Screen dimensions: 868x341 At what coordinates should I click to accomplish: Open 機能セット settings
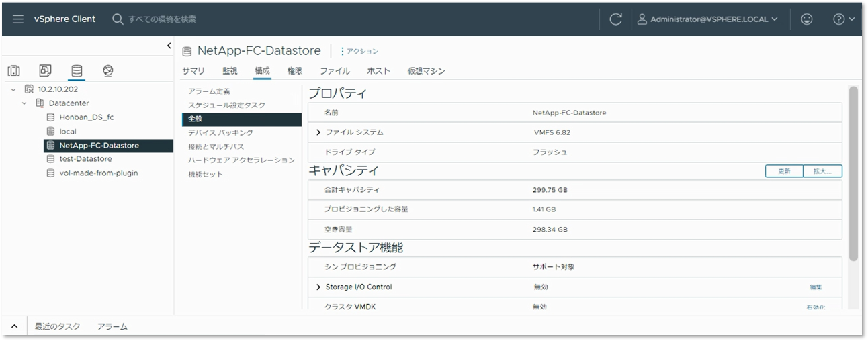coord(205,175)
